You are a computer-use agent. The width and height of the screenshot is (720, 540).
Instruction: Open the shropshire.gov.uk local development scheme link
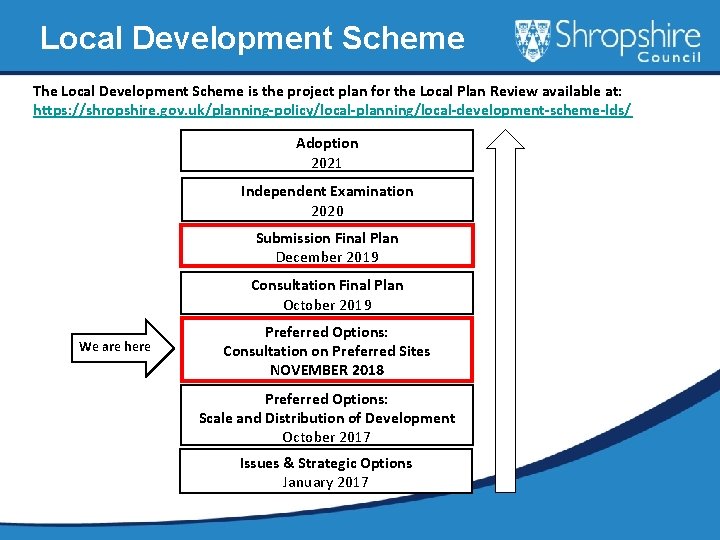(x=332, y=110)
